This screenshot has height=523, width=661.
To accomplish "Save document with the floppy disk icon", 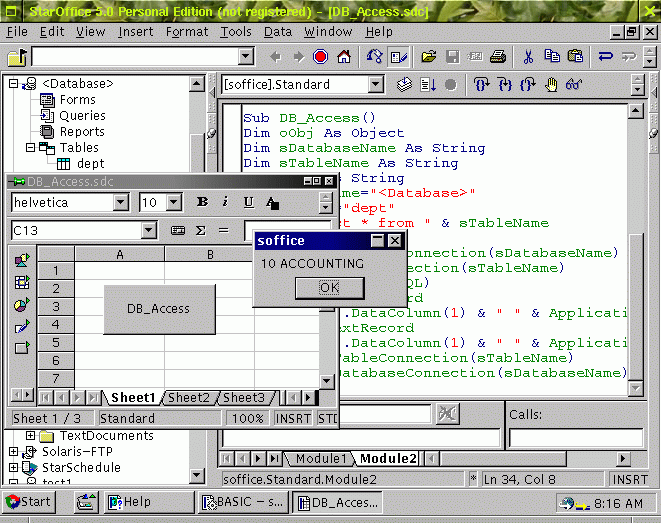I will (452, 56).
